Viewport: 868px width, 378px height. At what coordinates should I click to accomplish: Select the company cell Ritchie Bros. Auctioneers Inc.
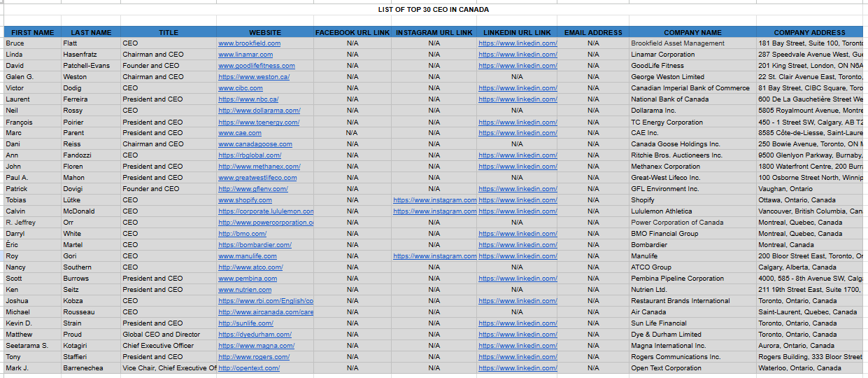692,155
